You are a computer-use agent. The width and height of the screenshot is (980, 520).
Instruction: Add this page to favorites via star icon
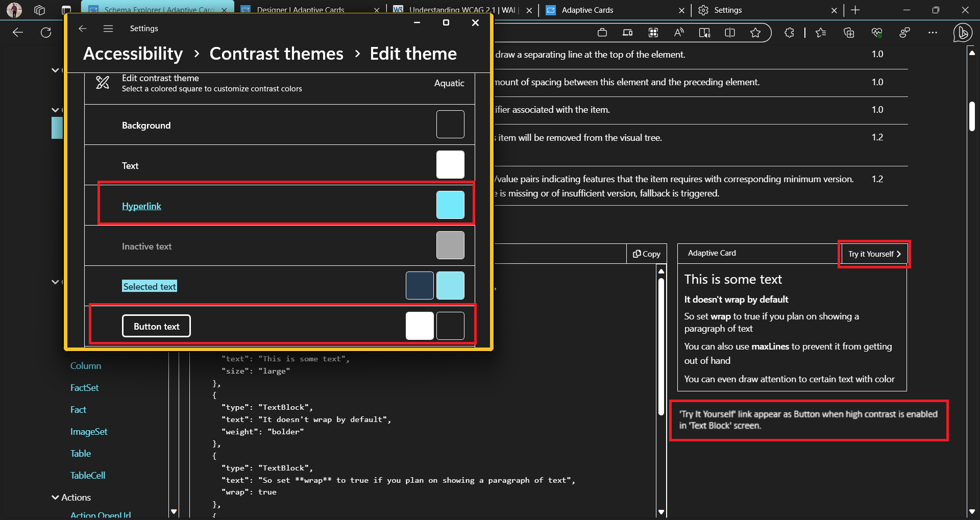(756, 32)
